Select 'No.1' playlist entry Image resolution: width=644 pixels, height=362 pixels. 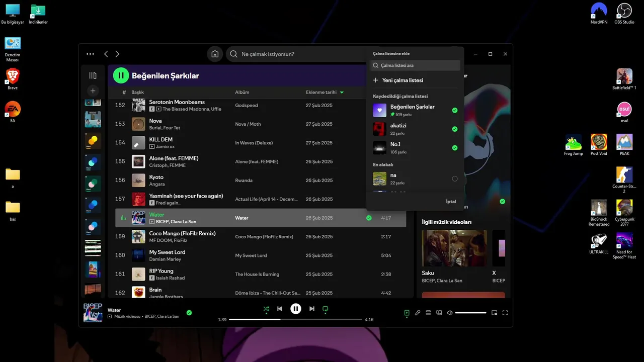click(415, 148)
